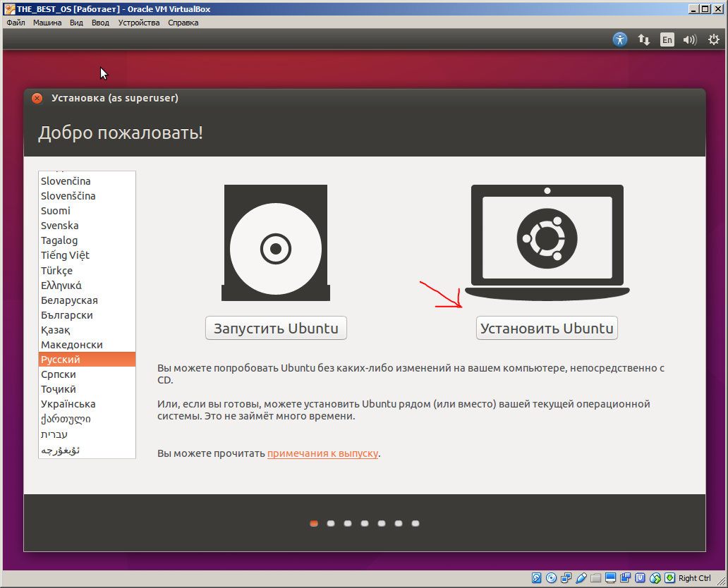Screen dimensions: 728x588
Task: Select Қазақ language
Action: [x=87, y=329]
